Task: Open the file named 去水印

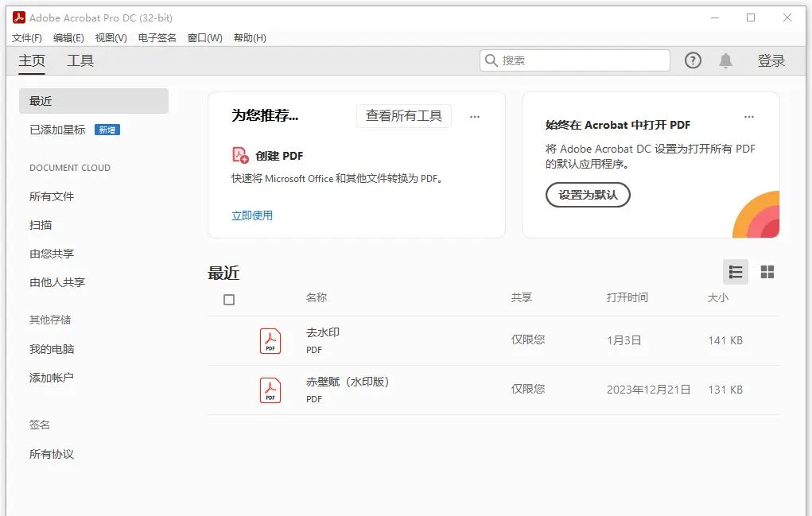Action: 323,332
